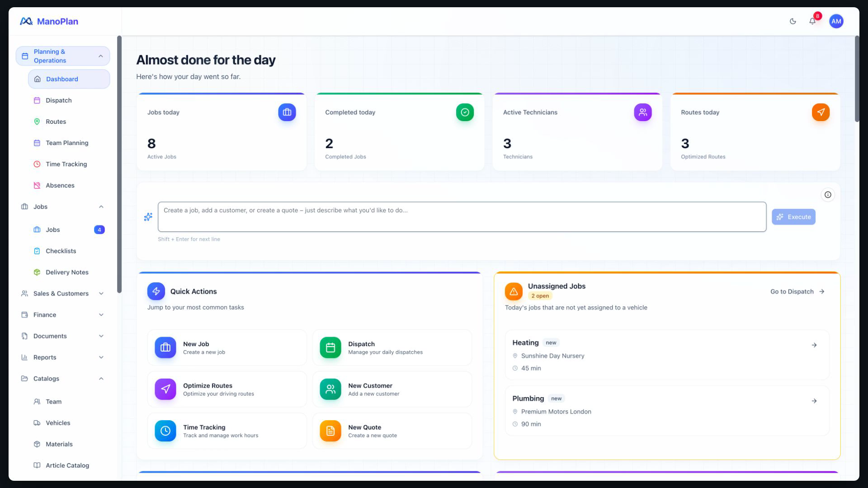Open Checklists in the sidebar
Image resolution: width=868 pixels, height=488 pixels.
[x=69, y=251]
